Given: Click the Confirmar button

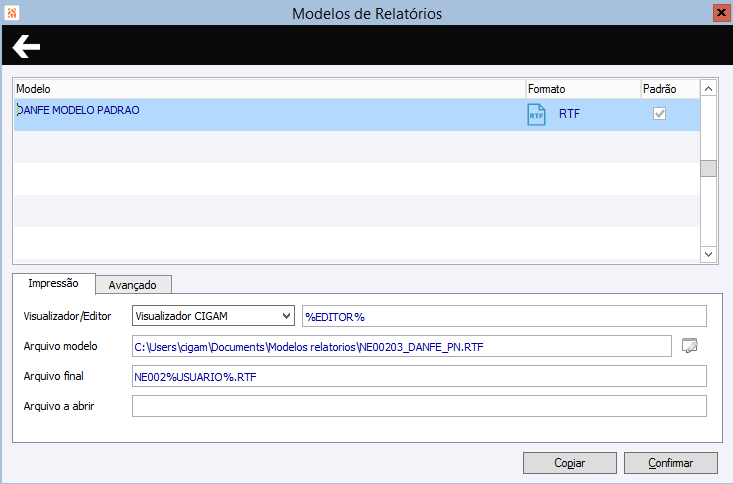Looking at the screenshot, I should [x=670, y=463].
